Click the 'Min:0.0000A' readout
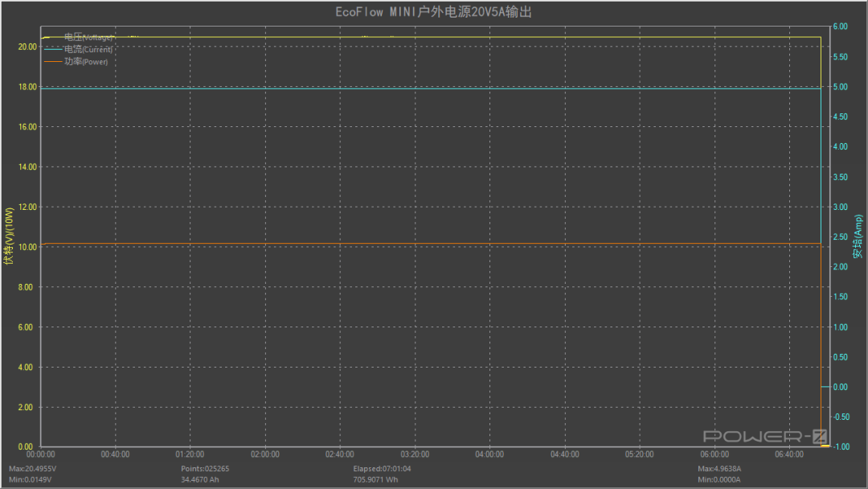Image resolution: width=868 pixels, height=489 pixels. click(719, 479)
